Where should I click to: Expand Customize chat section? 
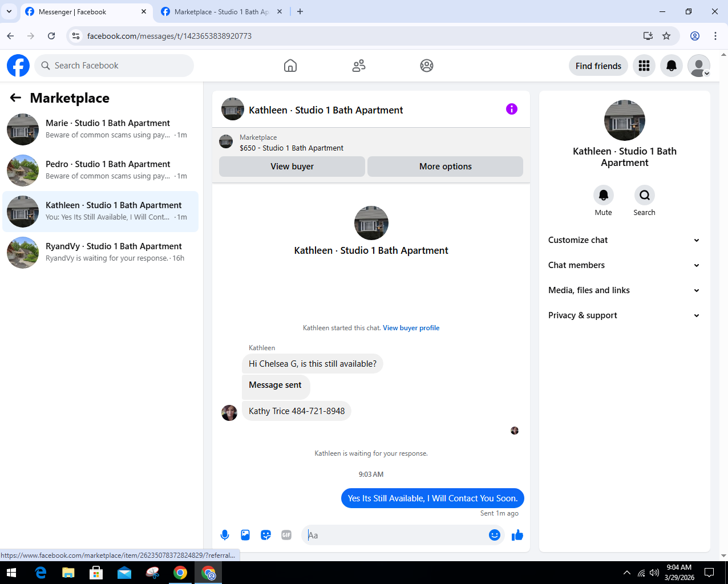click(625, 240)
